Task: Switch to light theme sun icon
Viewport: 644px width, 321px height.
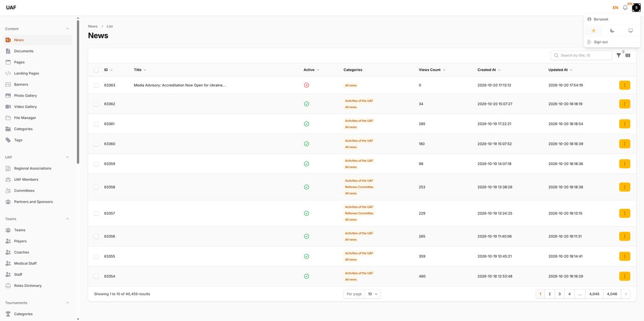Action: (x=593, y=30)
